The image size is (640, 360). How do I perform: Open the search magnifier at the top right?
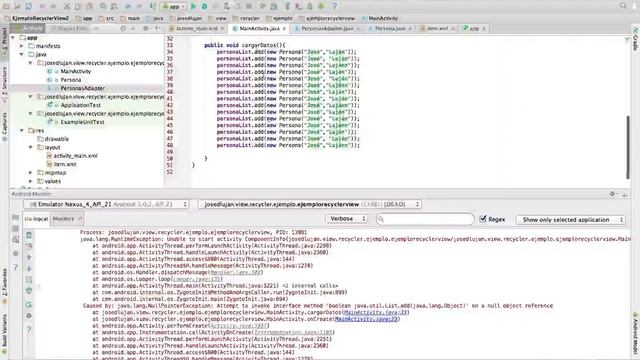[x=623, y=6]
